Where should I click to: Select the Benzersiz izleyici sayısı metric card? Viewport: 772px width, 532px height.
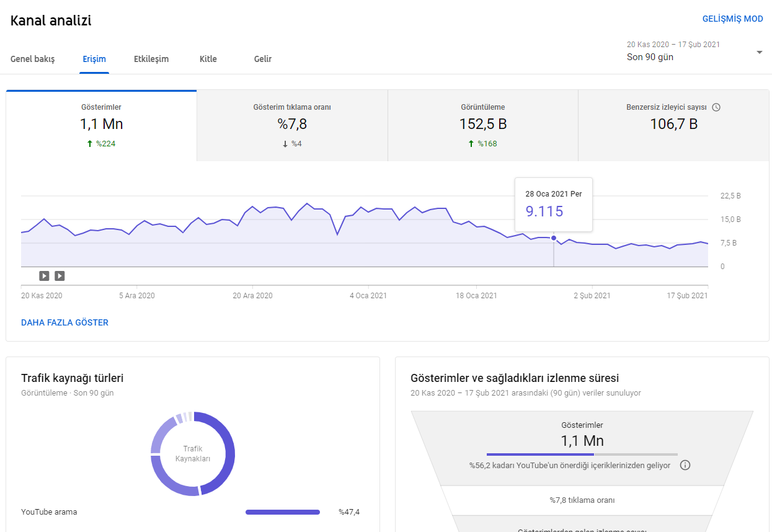click(x=673, y=125)
